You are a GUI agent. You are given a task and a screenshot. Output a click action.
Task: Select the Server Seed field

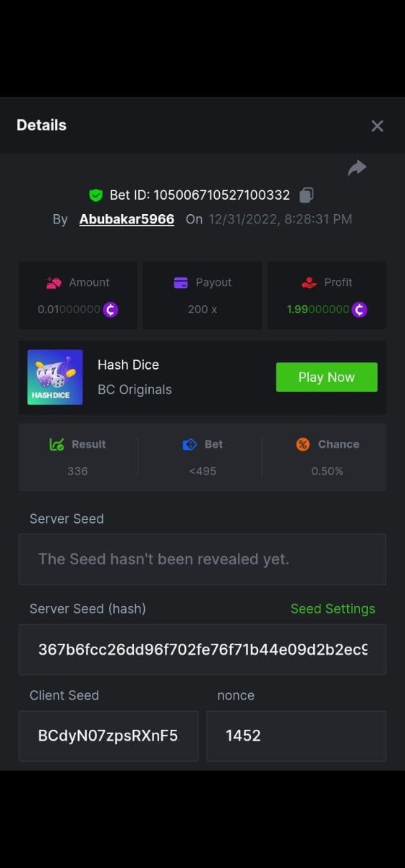pos(202,559)
